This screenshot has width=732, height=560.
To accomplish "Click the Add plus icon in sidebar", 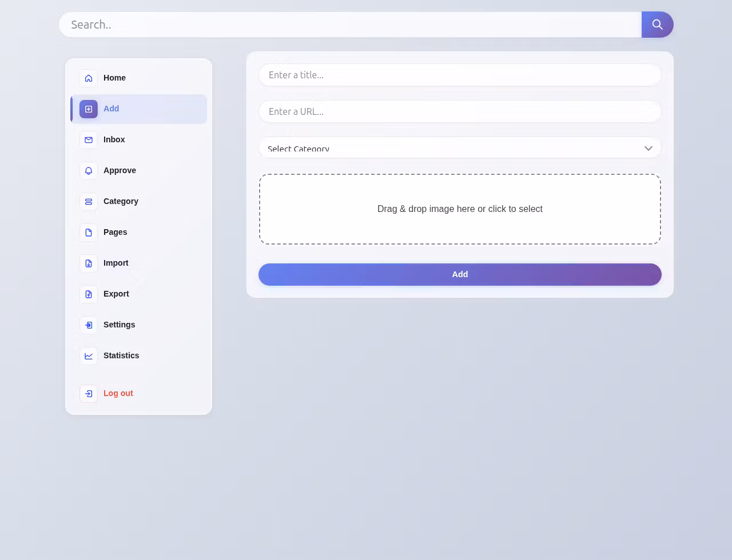I will [x=89, y=109].
